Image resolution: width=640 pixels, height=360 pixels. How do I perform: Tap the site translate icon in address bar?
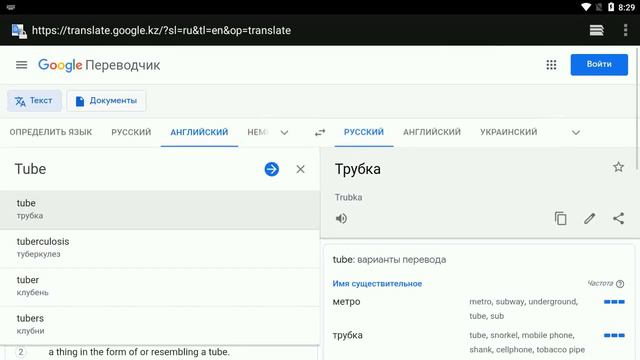(19, 31)
